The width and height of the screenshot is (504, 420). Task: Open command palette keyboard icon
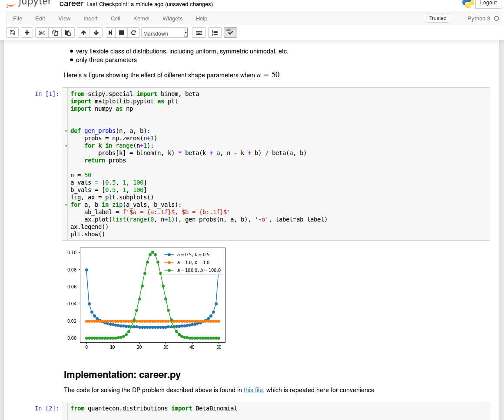(x=199, y=33)
